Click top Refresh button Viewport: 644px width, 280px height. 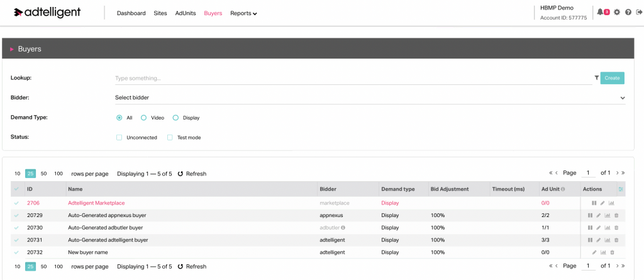tap(192, 174)
